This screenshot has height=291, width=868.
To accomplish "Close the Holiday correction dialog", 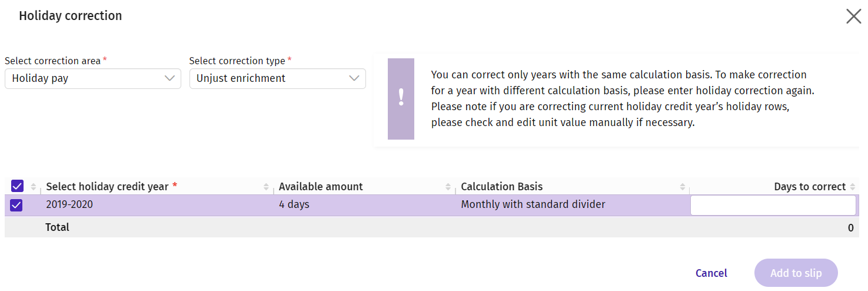I will coord(853,16).
